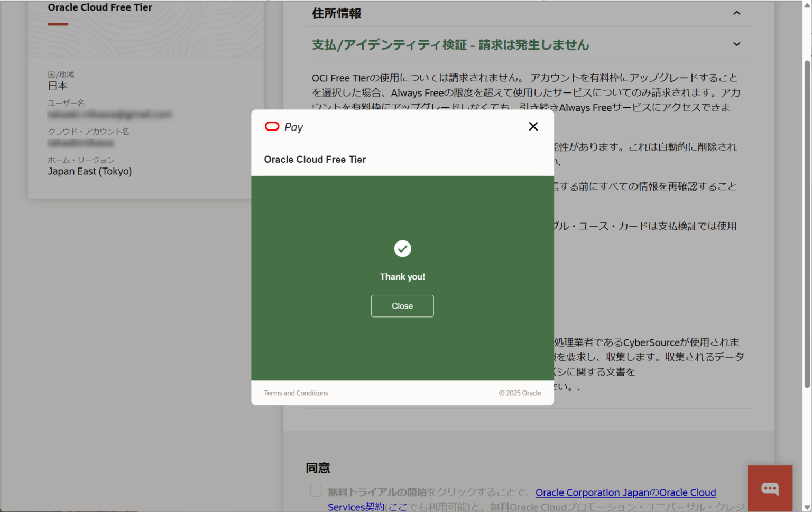Viewport: 812px width, 512px height.
Task: Click the © 2025 Oracle footer text
Action: [520, 393]
